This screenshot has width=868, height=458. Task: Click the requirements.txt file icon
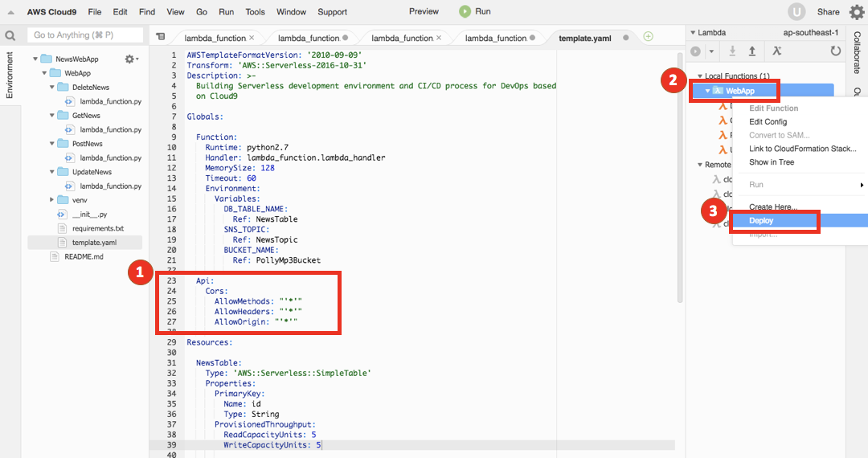(x=62, y=228)
